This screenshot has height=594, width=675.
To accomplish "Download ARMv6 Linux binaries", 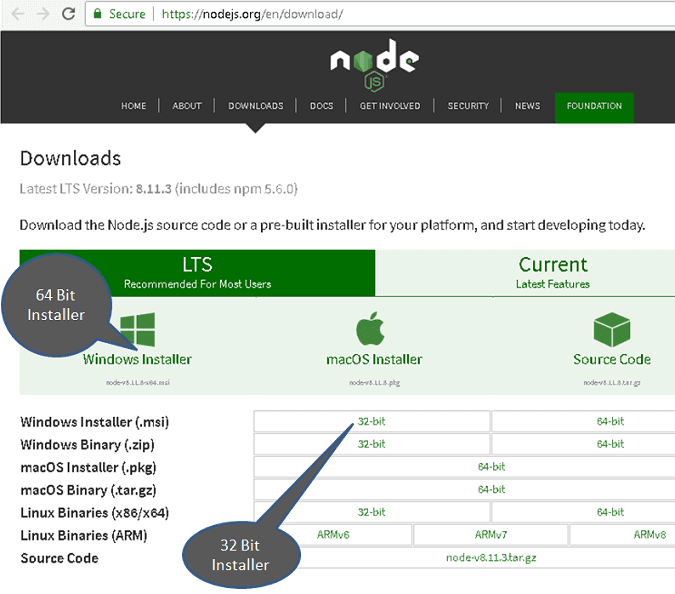I will tap(333, 535).
